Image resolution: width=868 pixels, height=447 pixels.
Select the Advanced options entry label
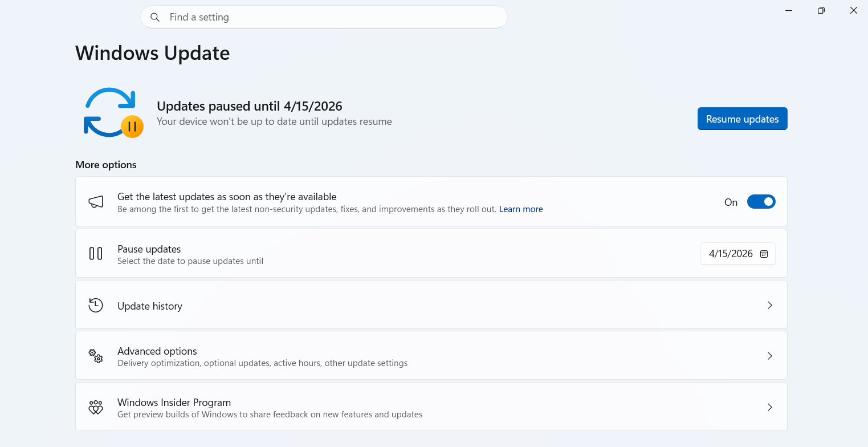click(157, 351)
